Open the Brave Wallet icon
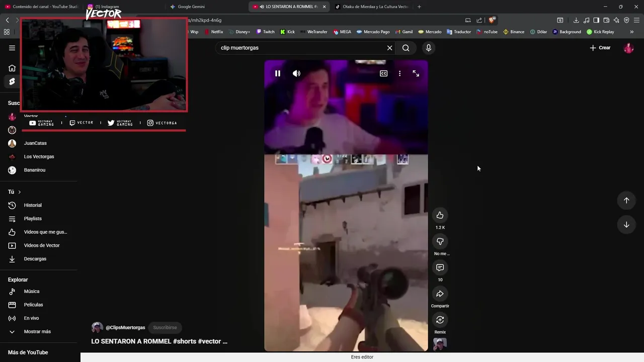The width and height of the screenshot is (644, 362). pos(606,20)
